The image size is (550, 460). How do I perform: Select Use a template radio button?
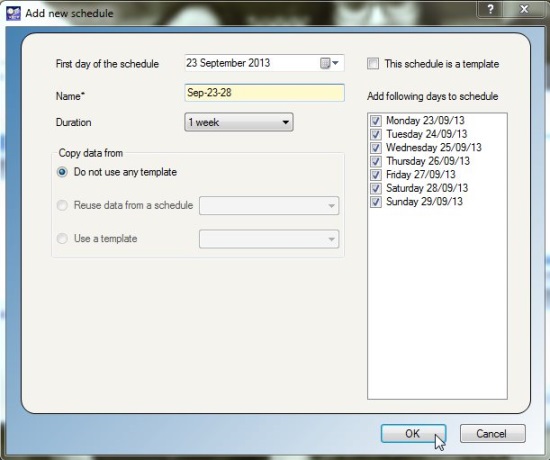coord(62,239)
